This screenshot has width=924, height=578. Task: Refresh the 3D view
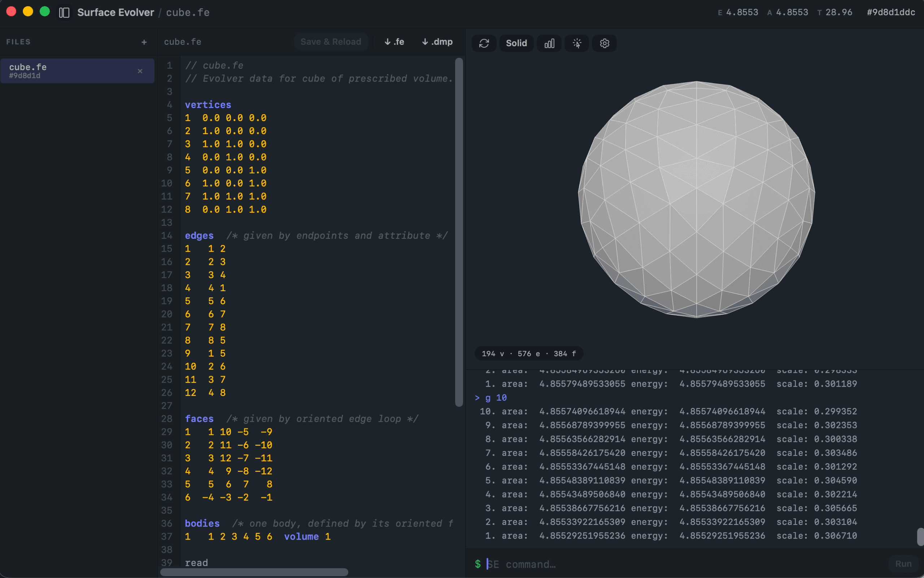tap(484, 43)
